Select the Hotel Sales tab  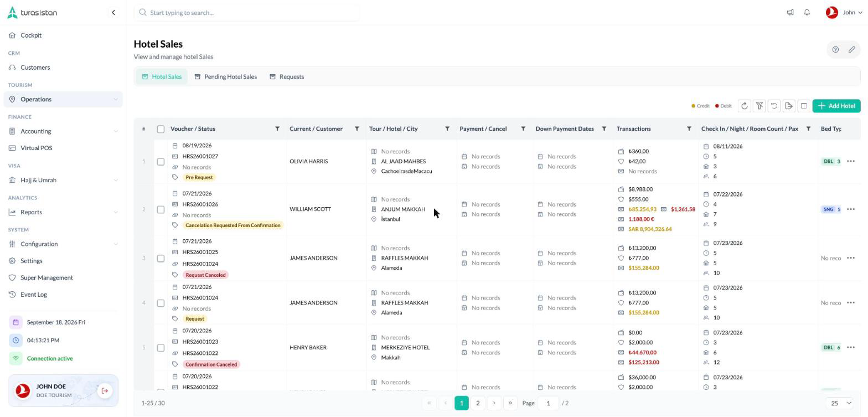[162, 76]
